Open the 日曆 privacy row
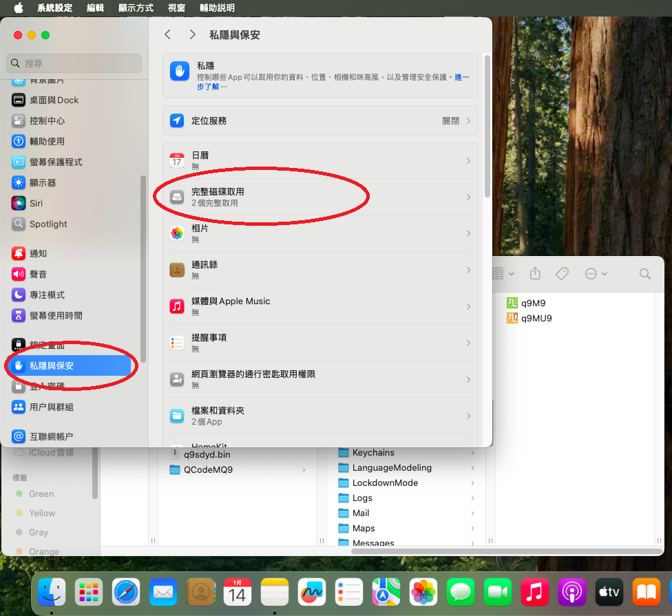 pos(320,160)
